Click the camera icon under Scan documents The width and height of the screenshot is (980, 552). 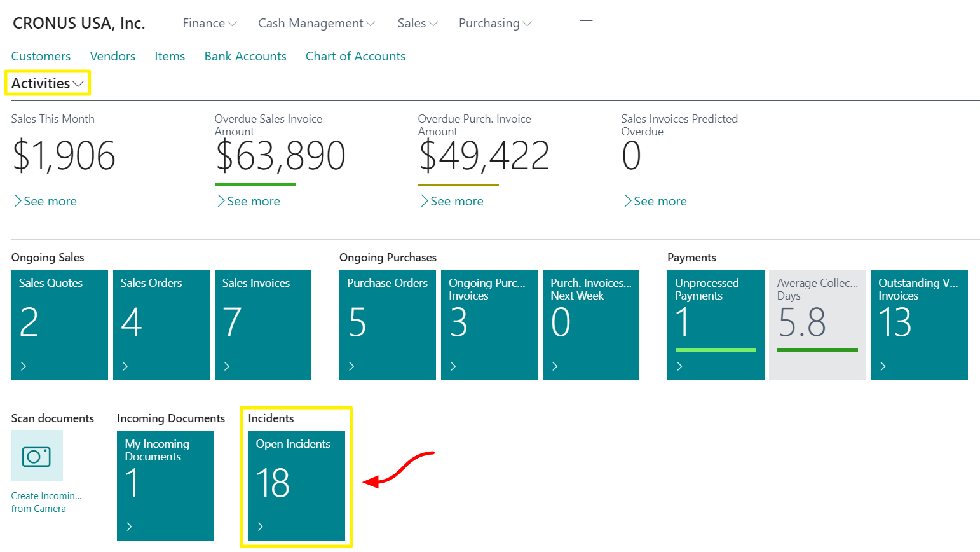(37, 456)
